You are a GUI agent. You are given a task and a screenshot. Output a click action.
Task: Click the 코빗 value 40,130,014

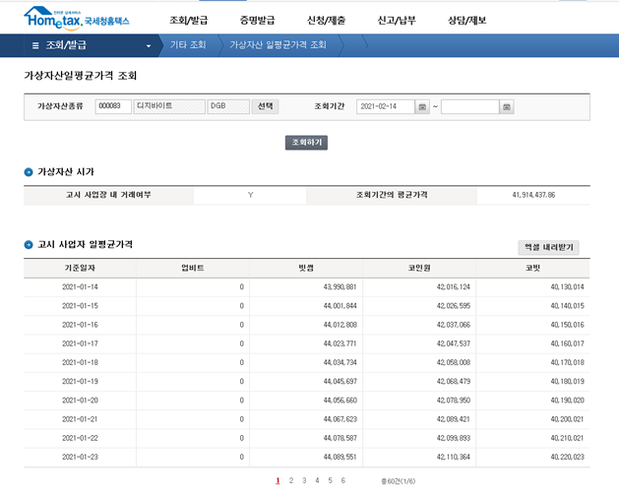(567, 287)
